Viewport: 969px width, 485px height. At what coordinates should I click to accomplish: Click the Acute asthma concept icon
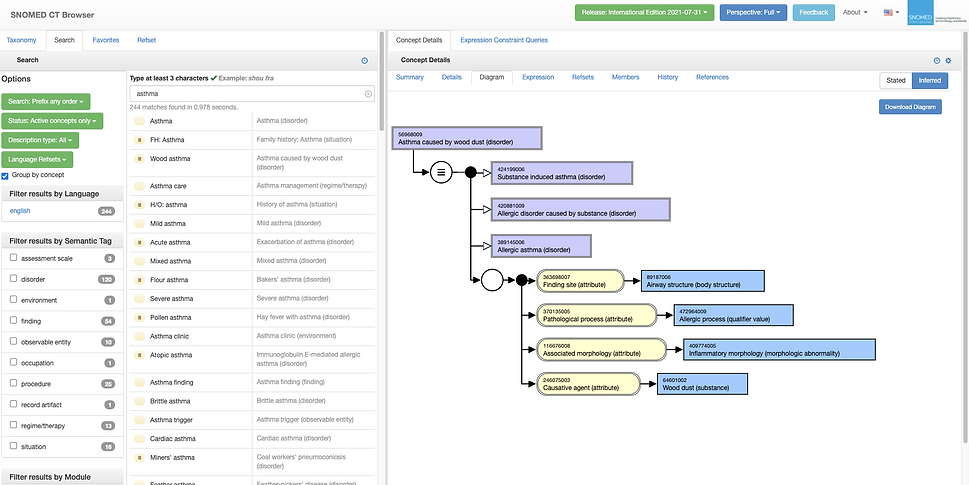140,242
